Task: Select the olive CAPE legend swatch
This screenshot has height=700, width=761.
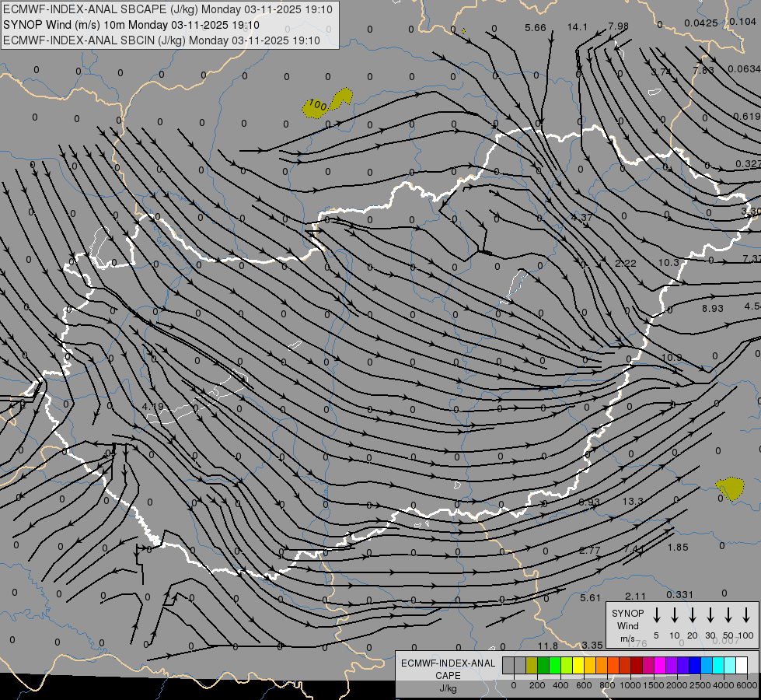Action: (x=532, y=666)
